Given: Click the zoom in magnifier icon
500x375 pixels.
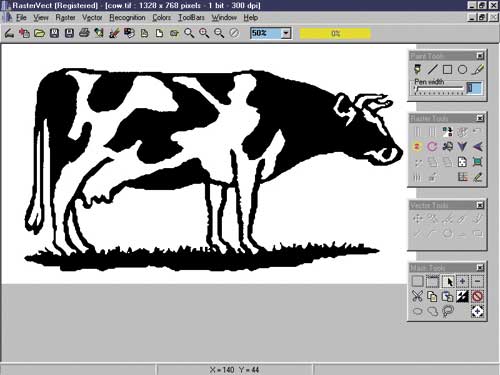Looking at the screenshot, I should (204, 33).
